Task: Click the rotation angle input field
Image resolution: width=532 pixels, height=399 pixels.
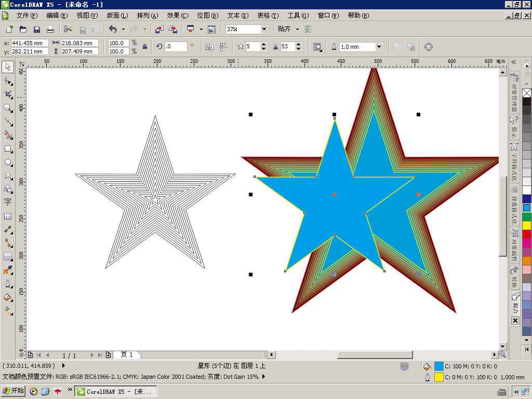Action: (176, 46)
